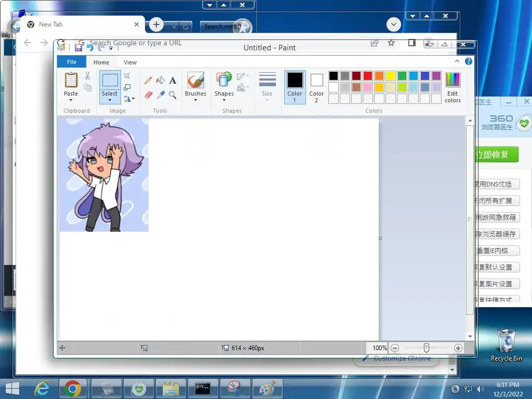Select the Pencil tool in Paint

[148, 81]
